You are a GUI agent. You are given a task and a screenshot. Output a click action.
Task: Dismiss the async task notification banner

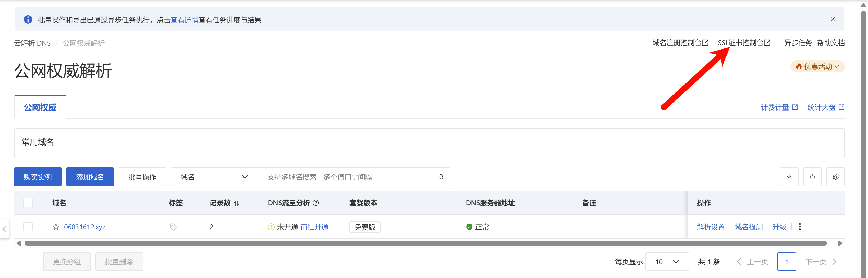tap(832, 19)
